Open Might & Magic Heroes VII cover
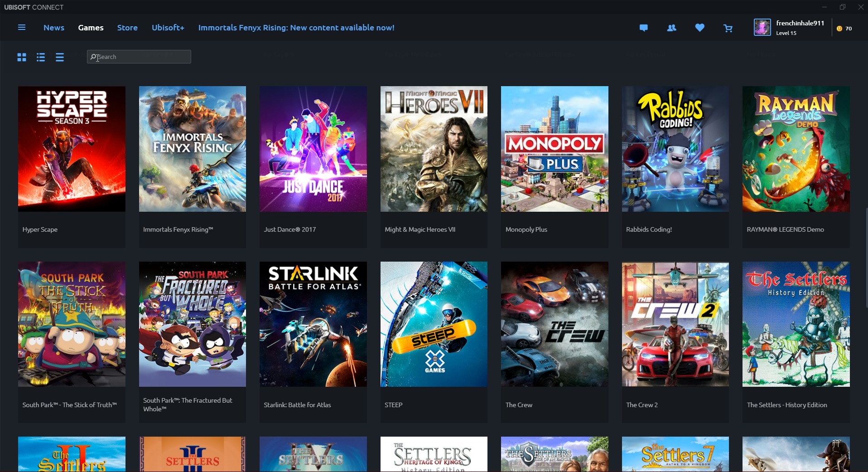The image size is (868, 472). point(434,149)
